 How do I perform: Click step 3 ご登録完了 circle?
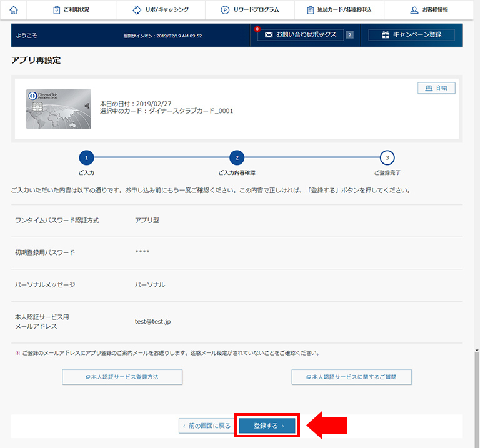tap(387, 157)
